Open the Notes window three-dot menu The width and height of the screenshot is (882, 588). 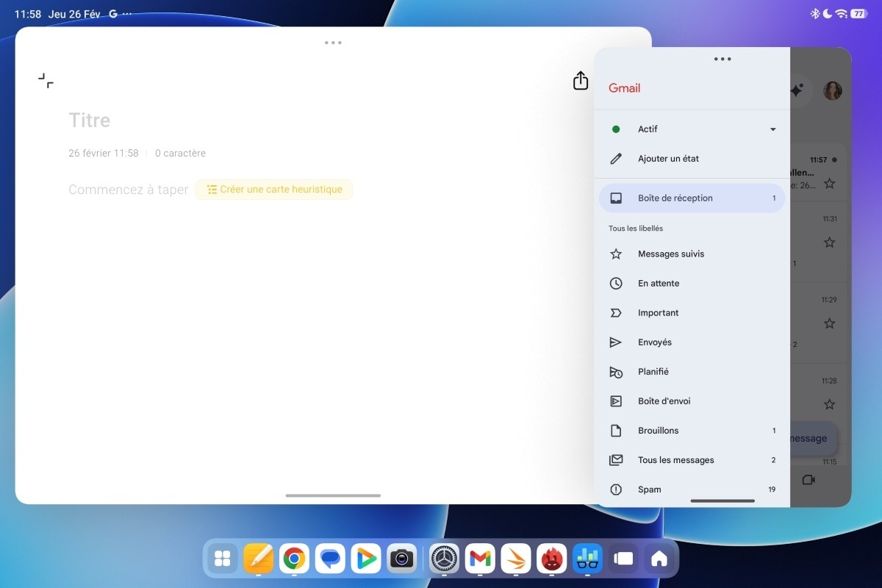pyautogui.click(x=333, y=42)
